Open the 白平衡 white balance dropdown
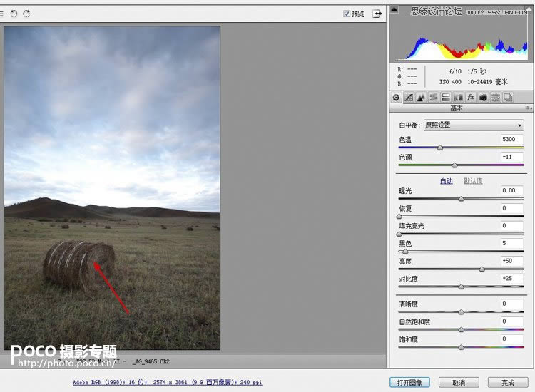 pyautogui.click(x=474, y=125)
